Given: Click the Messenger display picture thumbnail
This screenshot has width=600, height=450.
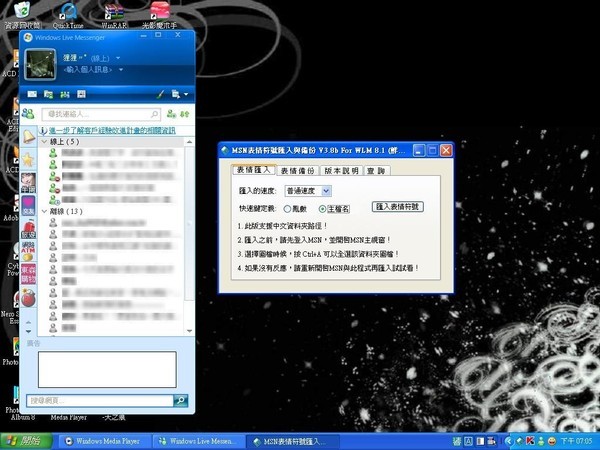Looking at the screenshot, I should click(x=40, y=64).
